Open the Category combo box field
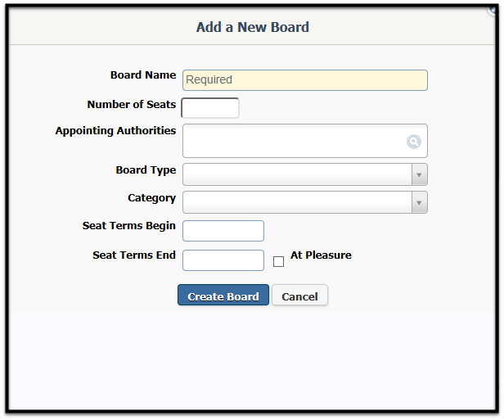Image resolution: width=504 pixels, height=420 pixels. click(305, 202)
